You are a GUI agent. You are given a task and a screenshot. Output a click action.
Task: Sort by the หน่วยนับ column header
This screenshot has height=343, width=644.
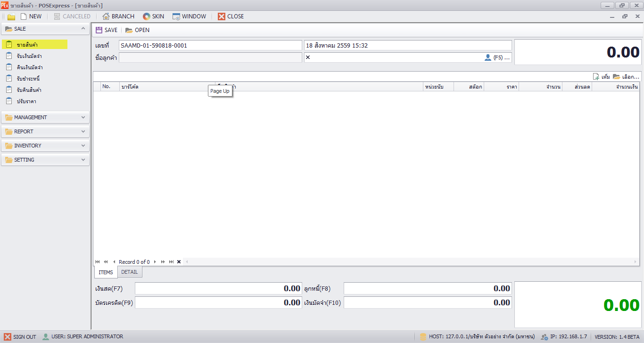click(x=438, y=87)
